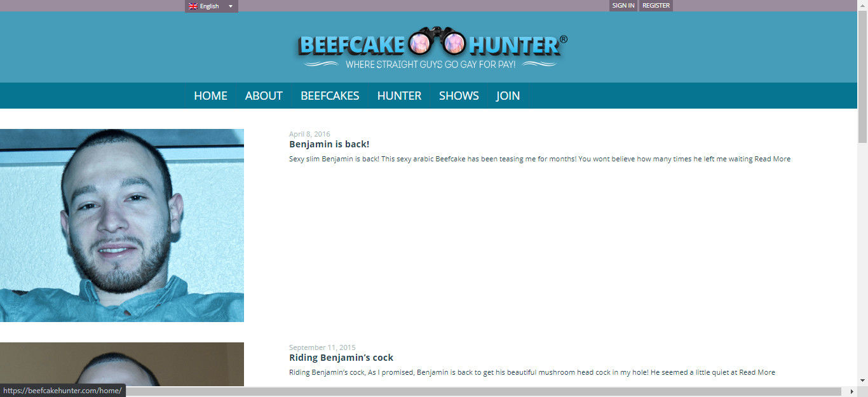Open the HUNTER menu item
868x397 pixels.
coord(399,96)
